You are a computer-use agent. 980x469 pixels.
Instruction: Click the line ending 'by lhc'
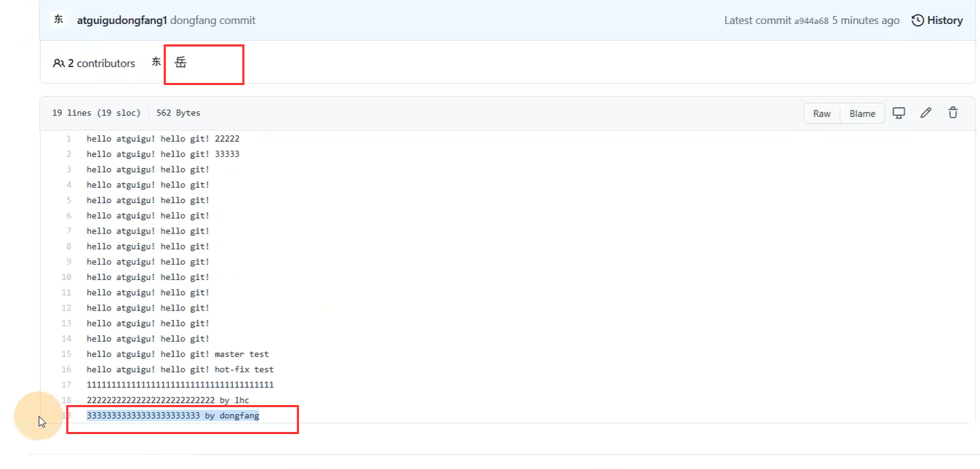point(167,400)
